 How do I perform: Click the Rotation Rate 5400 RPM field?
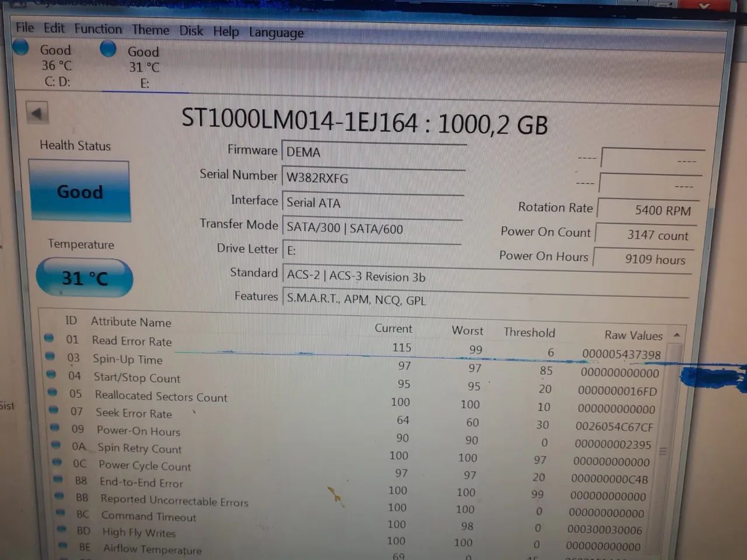[647, 210]
